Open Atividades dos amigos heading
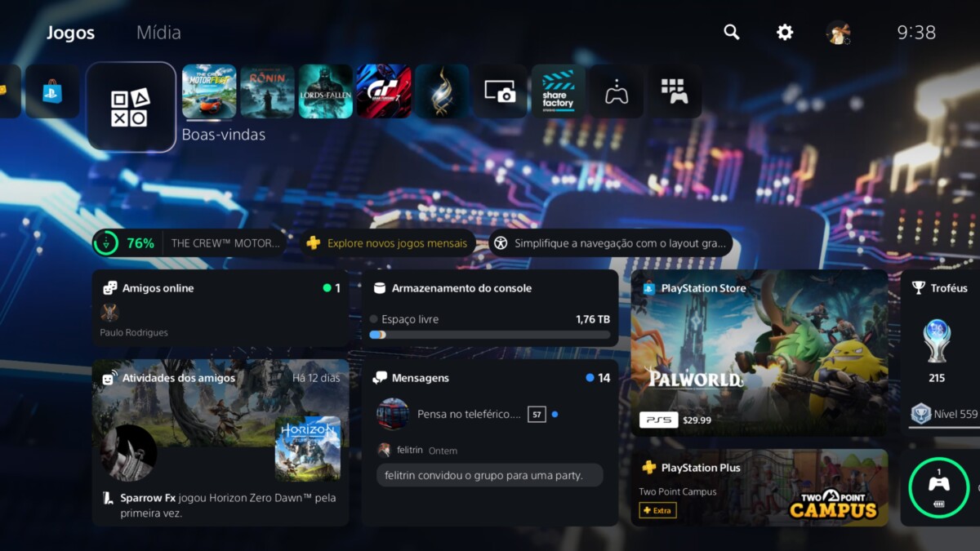 click(179, 378)
